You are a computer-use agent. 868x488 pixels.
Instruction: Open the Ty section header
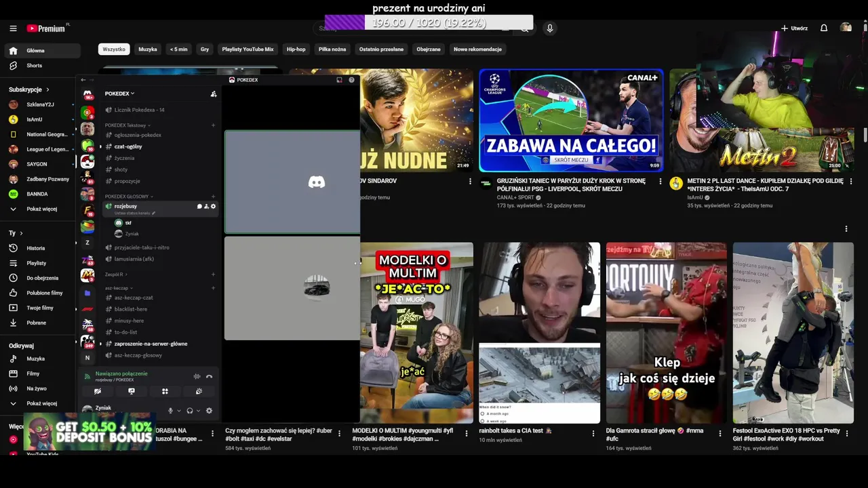[x=16, y=233]
